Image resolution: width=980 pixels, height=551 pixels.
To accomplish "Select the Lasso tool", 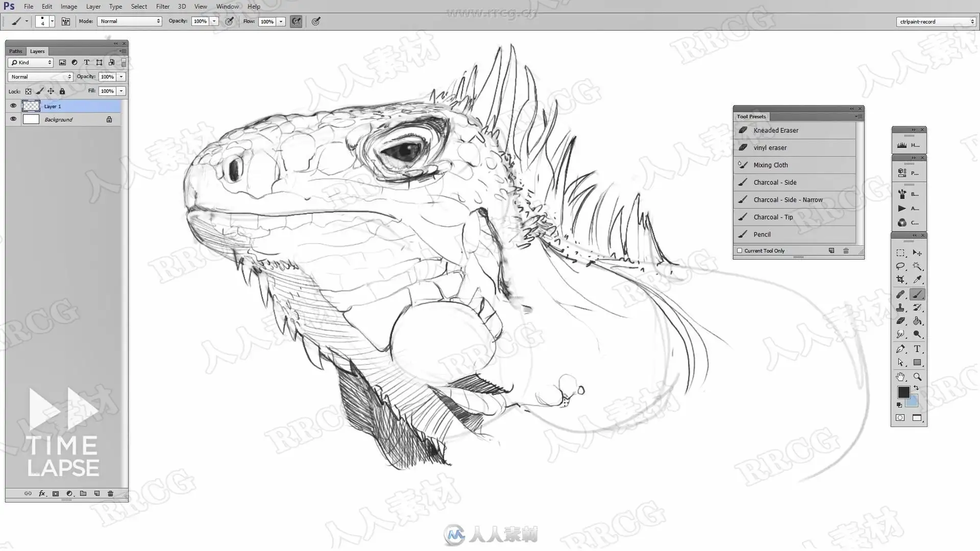I will tap(900, 266).
